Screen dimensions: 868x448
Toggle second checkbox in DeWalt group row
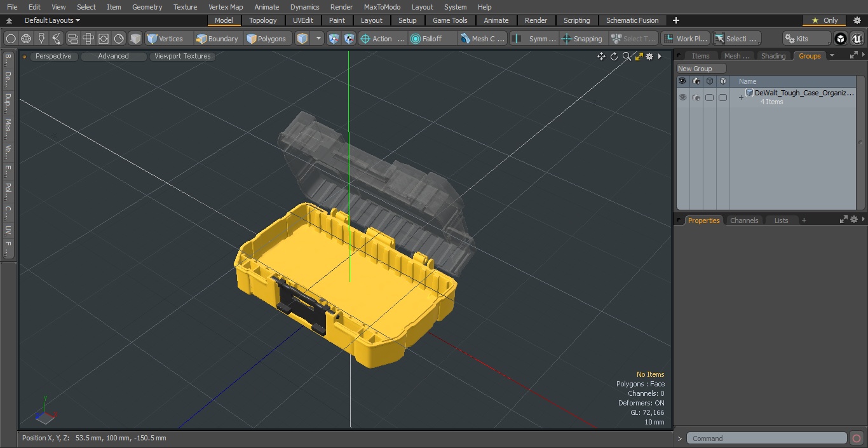point(722,97)
